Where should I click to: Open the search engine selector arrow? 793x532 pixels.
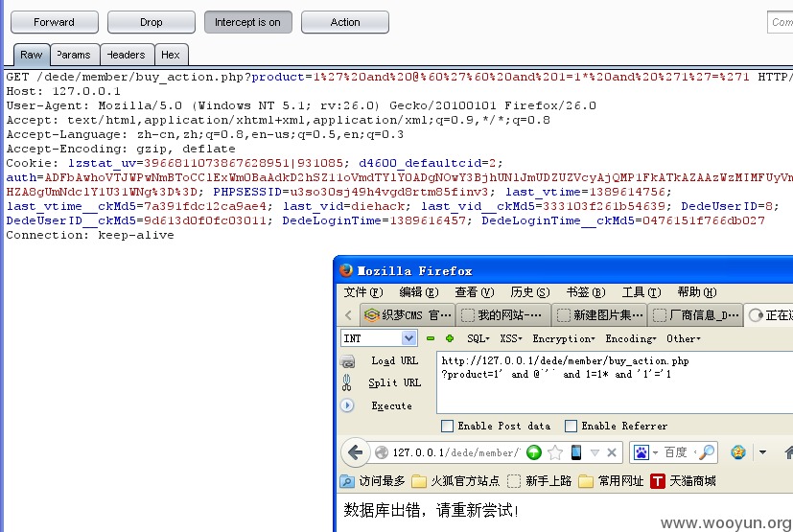655,452
